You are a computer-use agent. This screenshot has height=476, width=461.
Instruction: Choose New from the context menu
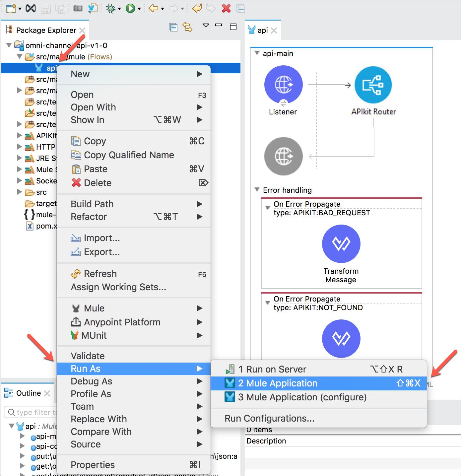pos(134,74)
